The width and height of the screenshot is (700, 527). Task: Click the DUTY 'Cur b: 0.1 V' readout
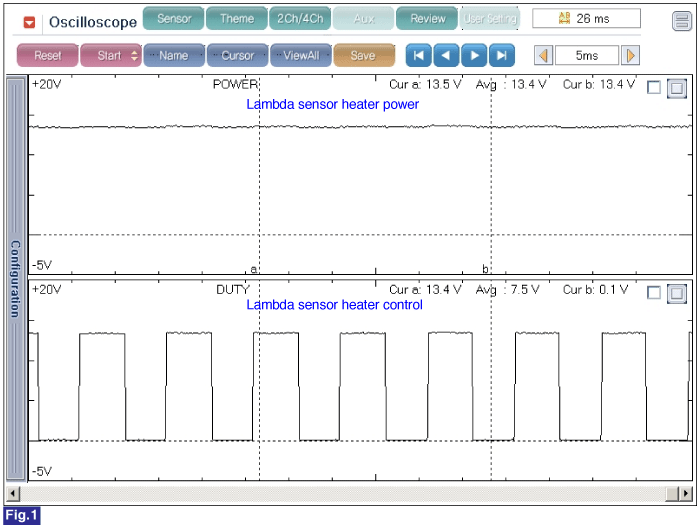[x=595, y=290]
